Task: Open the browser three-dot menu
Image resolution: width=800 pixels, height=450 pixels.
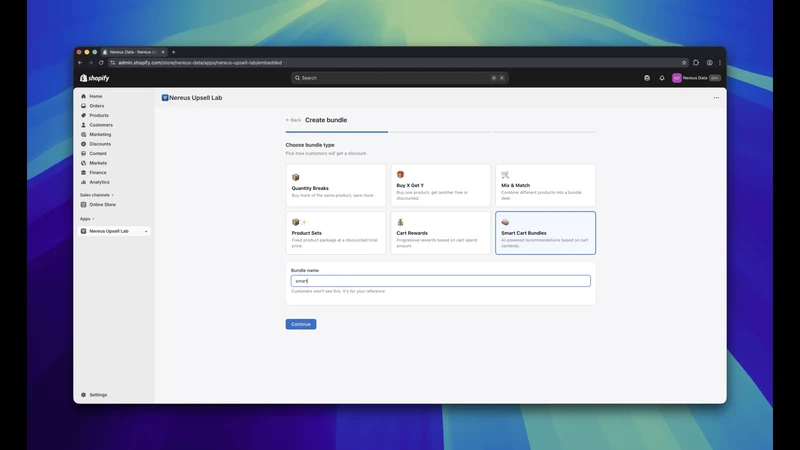Action: pyautogui.click(x=720, y=63)
